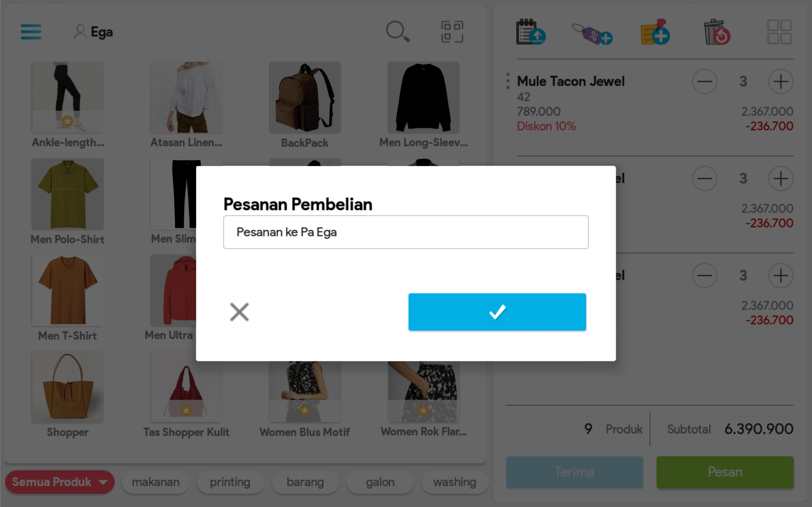812x507 pixels.
Task: Click the Ega user profile
Action: click(93, 32)
